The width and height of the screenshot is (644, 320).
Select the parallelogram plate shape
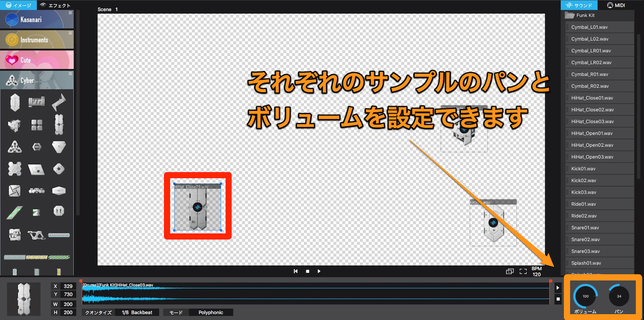coord(37,168)
